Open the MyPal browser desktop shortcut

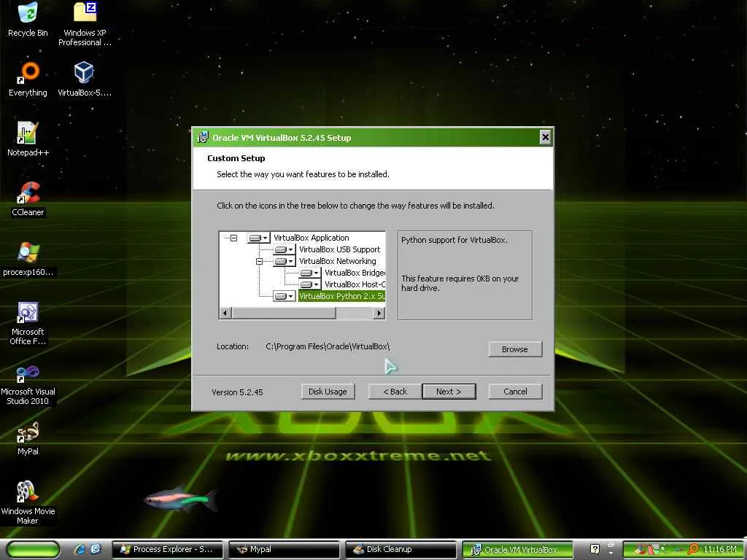[28, 438]
